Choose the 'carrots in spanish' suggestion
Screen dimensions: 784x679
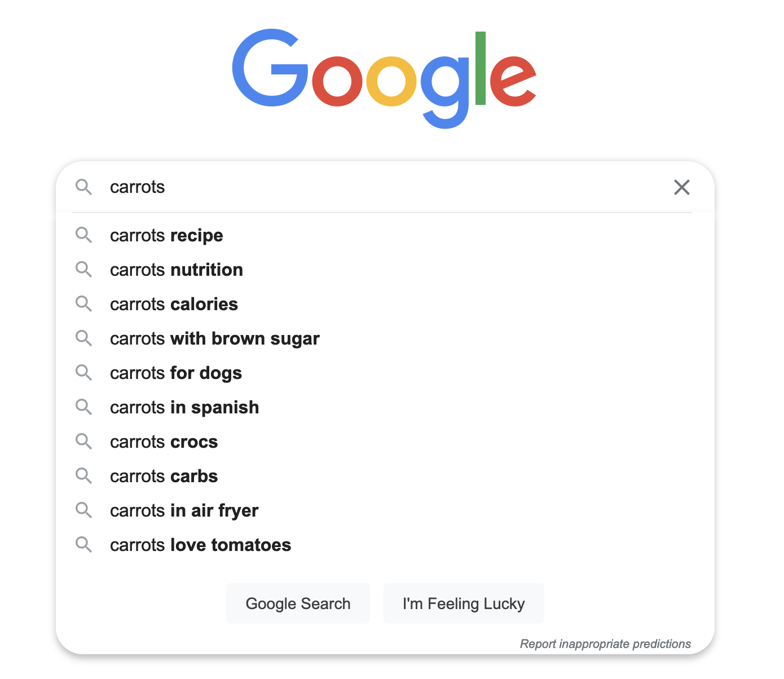coord(184,407)
